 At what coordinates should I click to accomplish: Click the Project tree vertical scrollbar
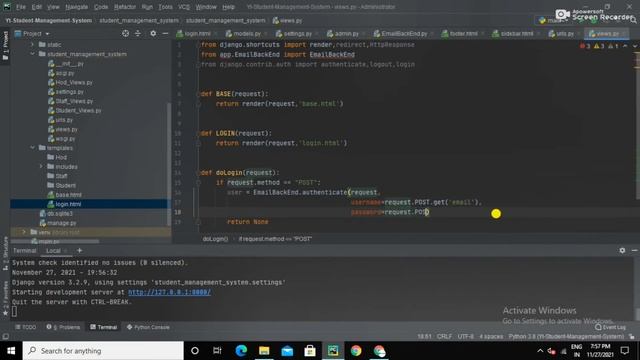tap(169, 163)
